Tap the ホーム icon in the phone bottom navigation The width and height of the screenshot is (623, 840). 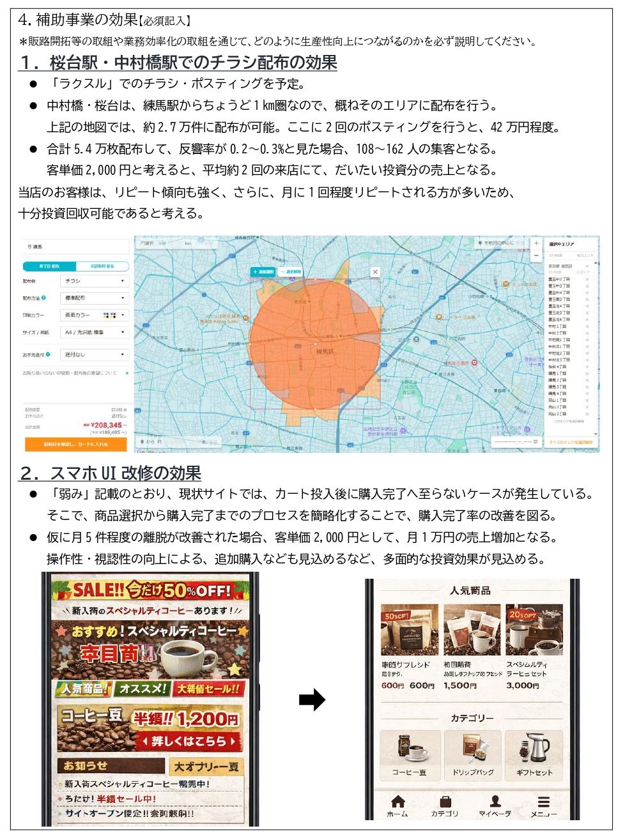[398, 802]
